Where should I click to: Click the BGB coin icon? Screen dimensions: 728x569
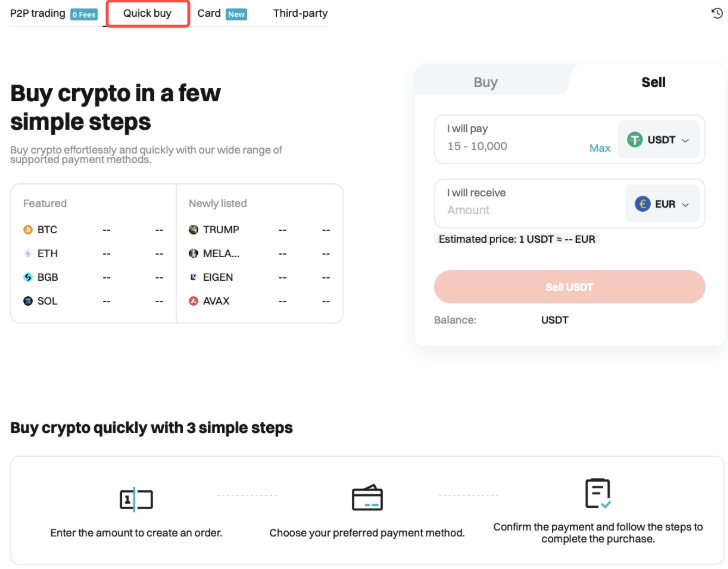pyautogui.click(x=28, y=277)
